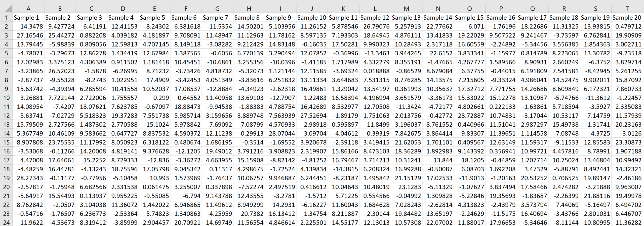This screenshot has width=644, height=226.
Task: Select cell containing 28.07044
Action: (280, 134)
